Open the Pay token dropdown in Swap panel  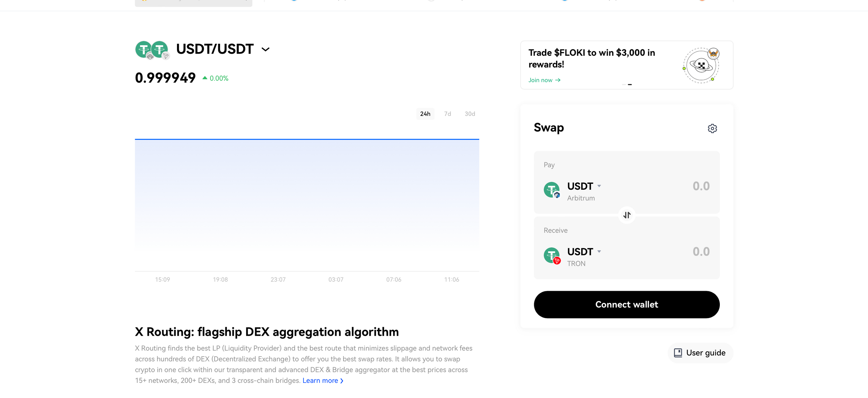[x=599, y=186]
